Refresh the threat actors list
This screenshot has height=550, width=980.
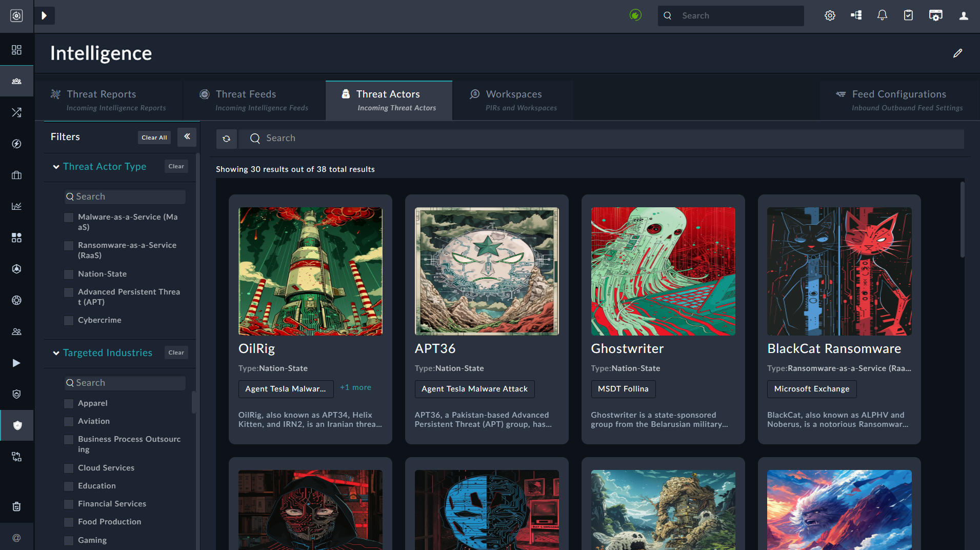(226, 139)
